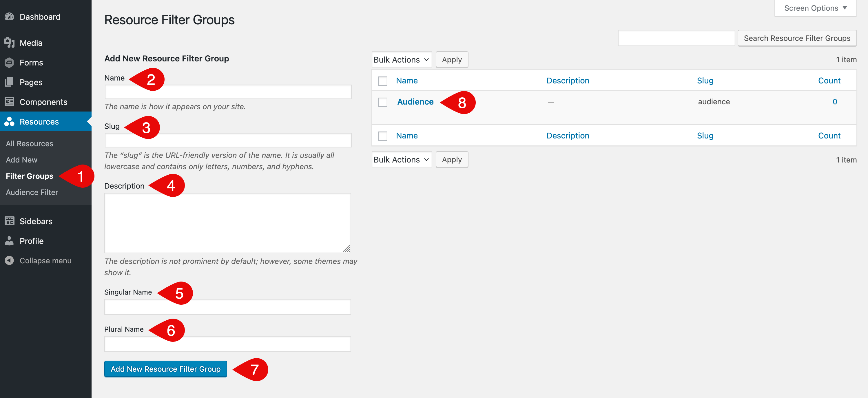The image size is (868, 398).
Task: Open the Audience row count link 0
Action: click(835, 101)
